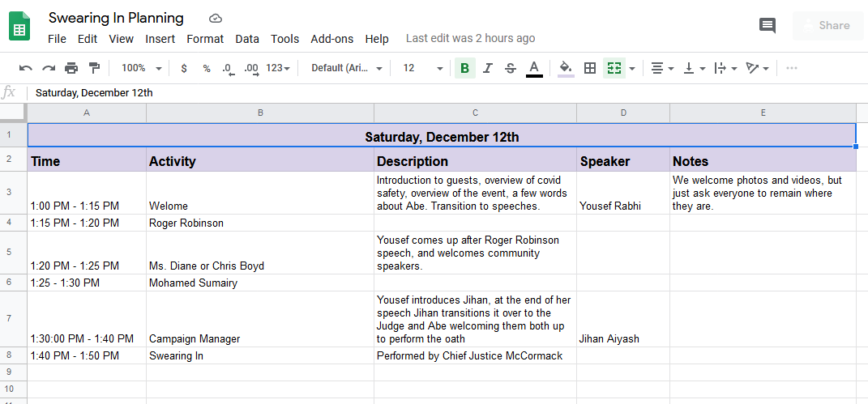The height and width of the screenshot is (404, 868).
Task: Open the zoom 100% dropdown
Action: click(141, 68)
